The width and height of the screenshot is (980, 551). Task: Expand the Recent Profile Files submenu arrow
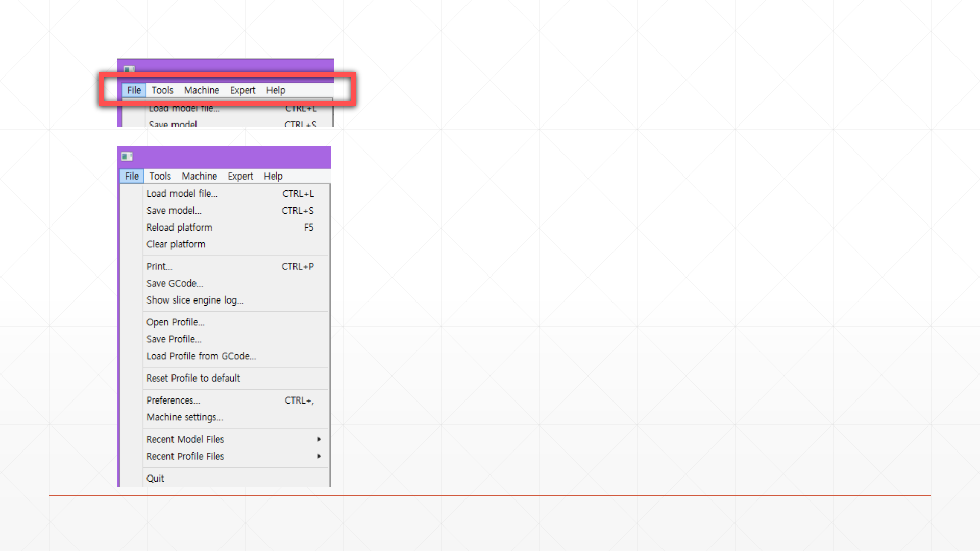coord(319,456)
